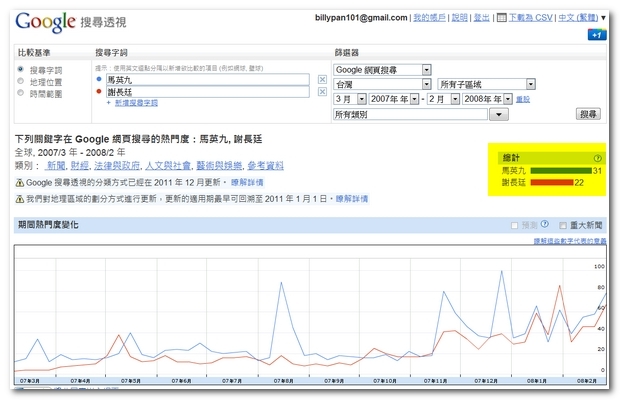Click 07年8月 label on chart axis

click(283, 381)
